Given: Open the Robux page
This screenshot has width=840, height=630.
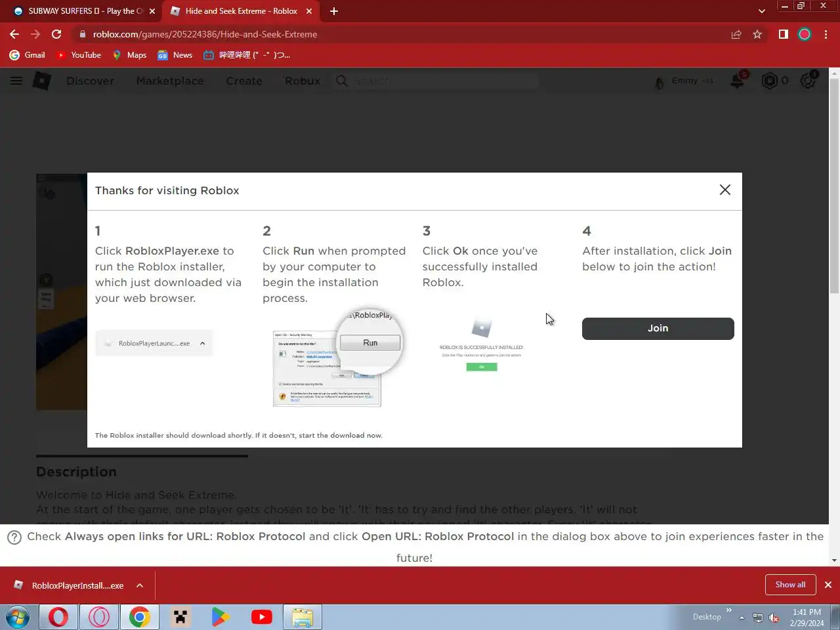Looking at the screenshot, I should click(303, 81).
